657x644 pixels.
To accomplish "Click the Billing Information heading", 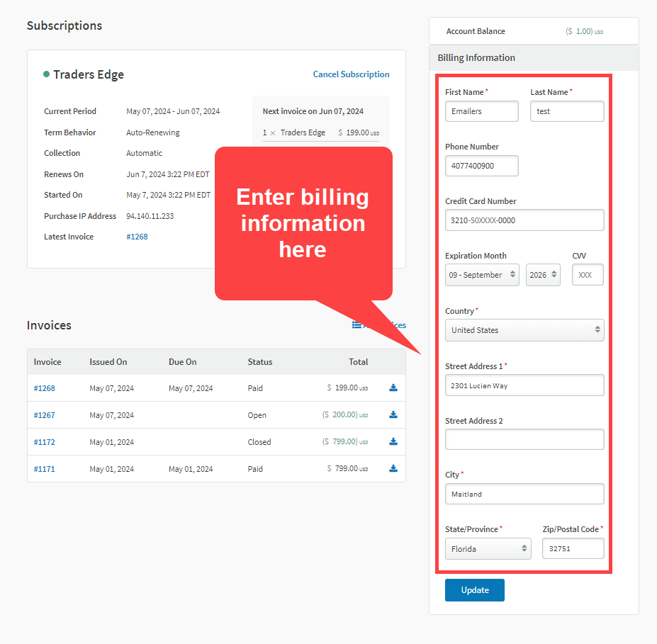I will (x=476, y=58).
